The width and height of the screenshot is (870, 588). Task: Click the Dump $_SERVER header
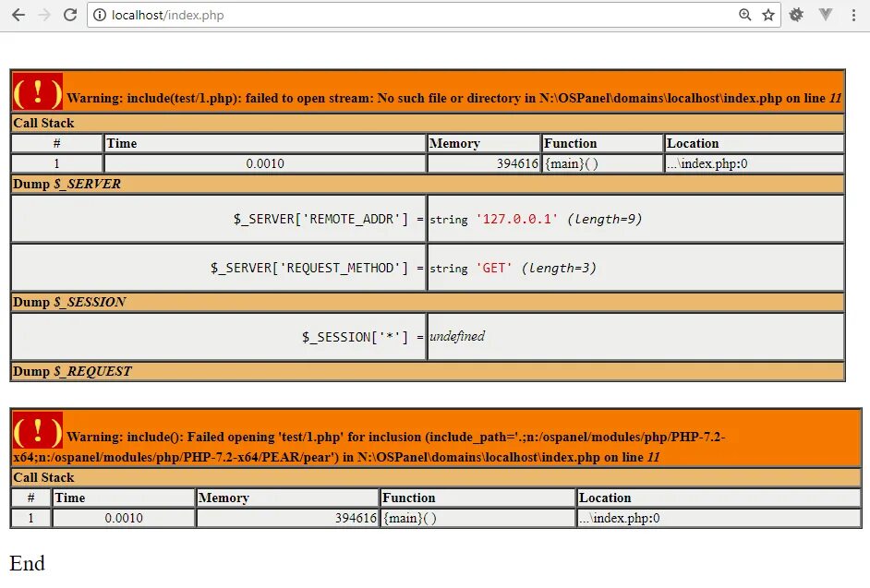coord(428,184)
